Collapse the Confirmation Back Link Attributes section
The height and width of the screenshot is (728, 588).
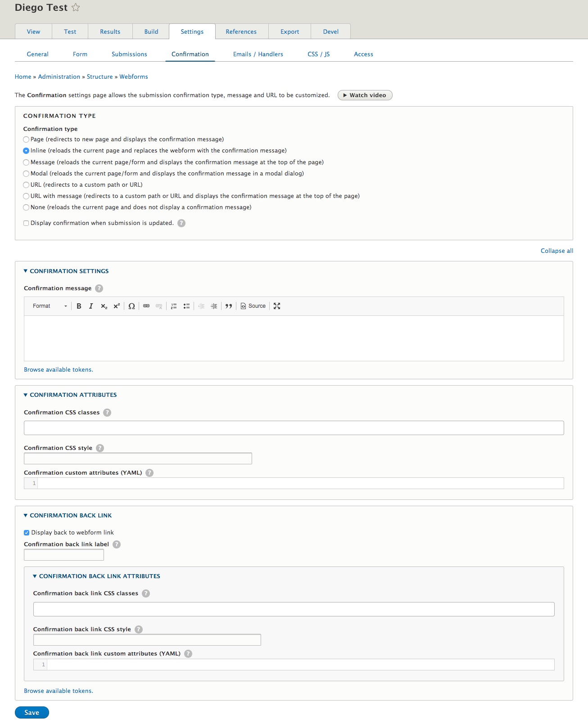click(x=99, y=576)
